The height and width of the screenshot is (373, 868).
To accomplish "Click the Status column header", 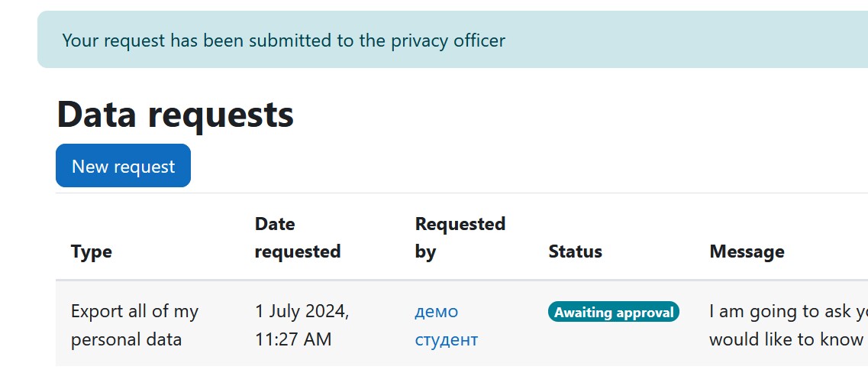I will pos(575,251).
